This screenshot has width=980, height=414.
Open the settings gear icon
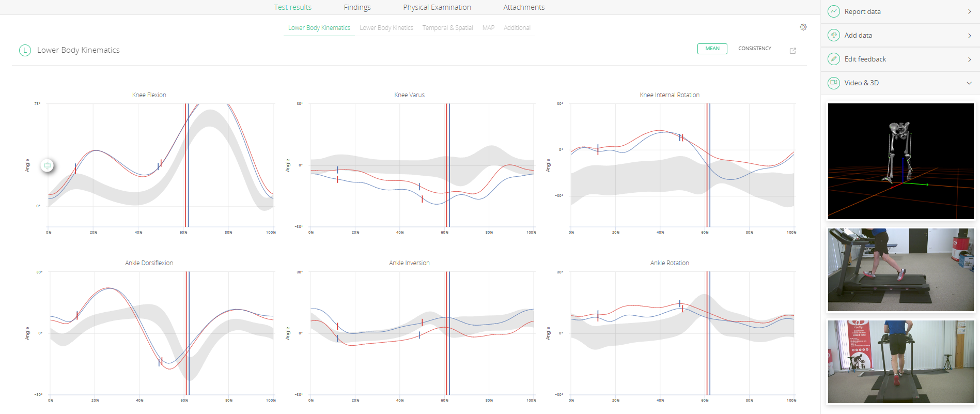tap(803, 27)
